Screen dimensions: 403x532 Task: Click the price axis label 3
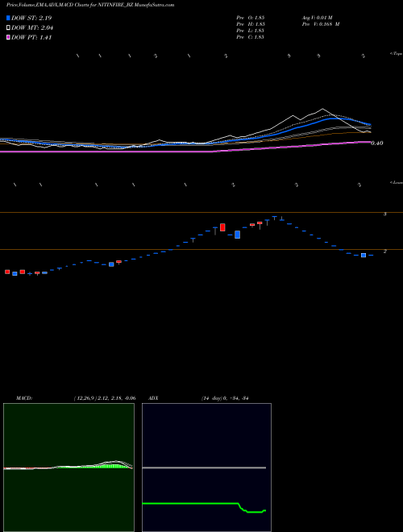click(385, 214)
